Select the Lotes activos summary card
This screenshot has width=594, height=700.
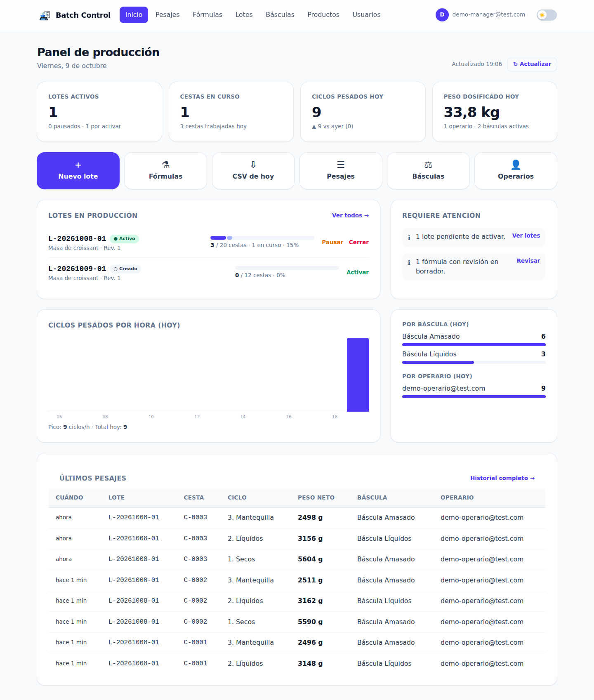click(x=99, y=112)
